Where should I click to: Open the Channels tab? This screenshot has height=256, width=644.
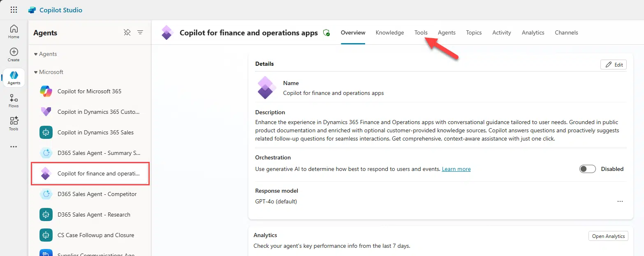[x=566, y=32]
